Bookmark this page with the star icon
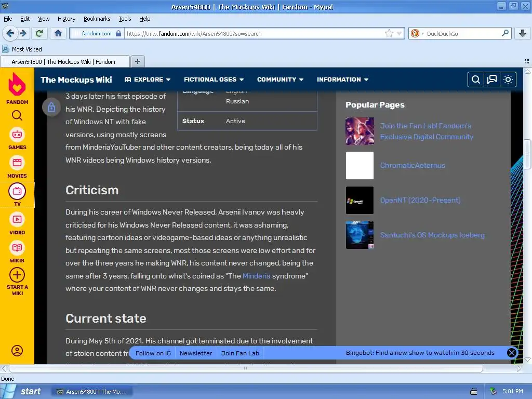532x399 pixels. coord(389,33)
